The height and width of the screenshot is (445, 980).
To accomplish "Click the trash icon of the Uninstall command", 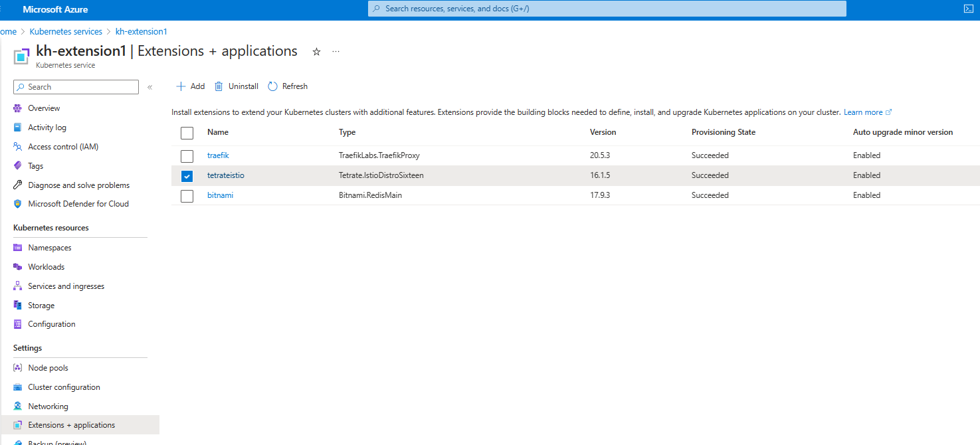I will (219, 86).
